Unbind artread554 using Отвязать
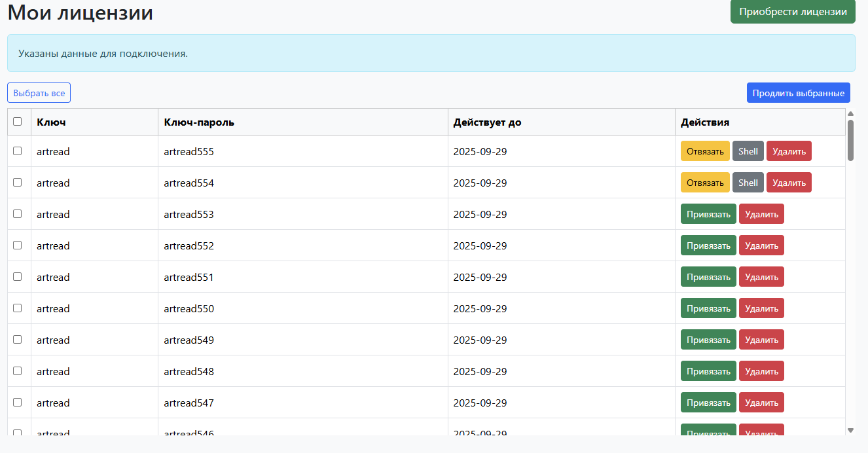This screenshot has width=868, height=453. [x=705, y=183]
